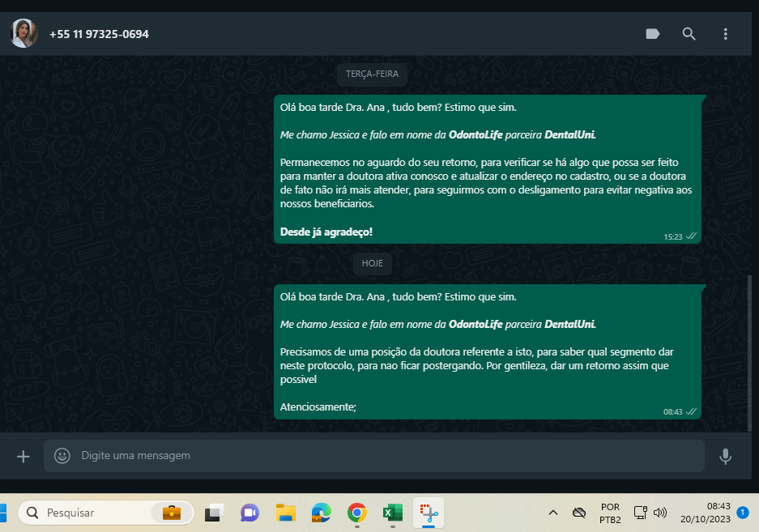
Task: Click the chat scrollbar
Action: [750, 353]
